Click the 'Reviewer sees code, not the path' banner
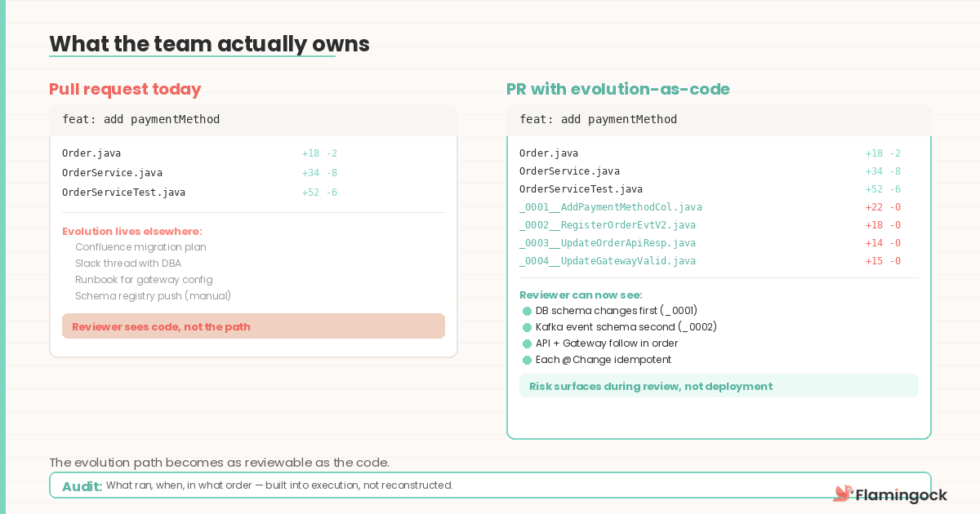 pyautogui.click(x=253, y=326)
